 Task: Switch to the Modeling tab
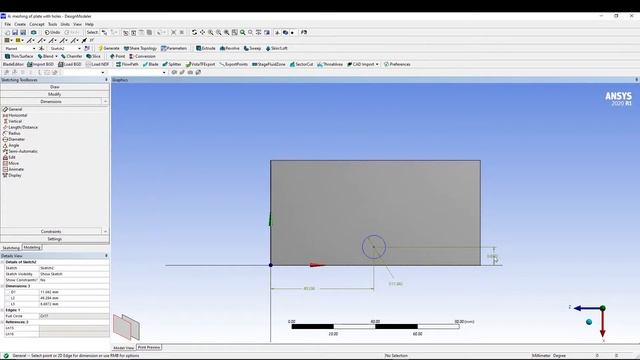[32, 247]
